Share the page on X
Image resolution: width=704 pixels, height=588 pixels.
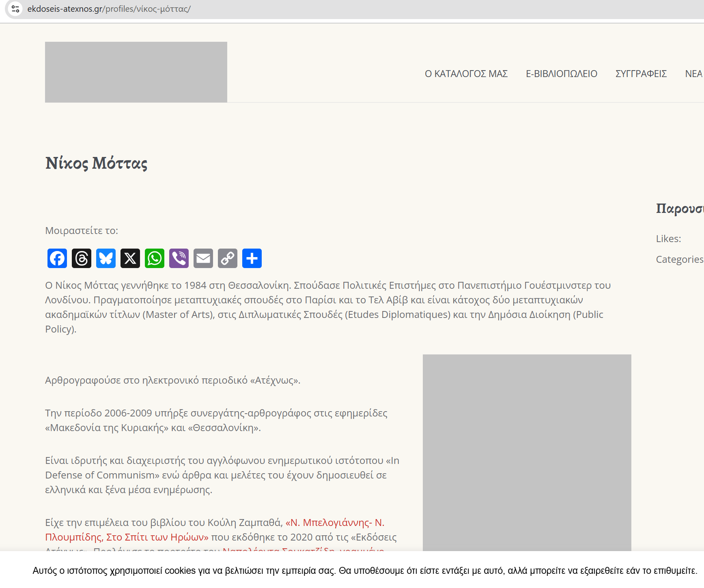[130, 258]
